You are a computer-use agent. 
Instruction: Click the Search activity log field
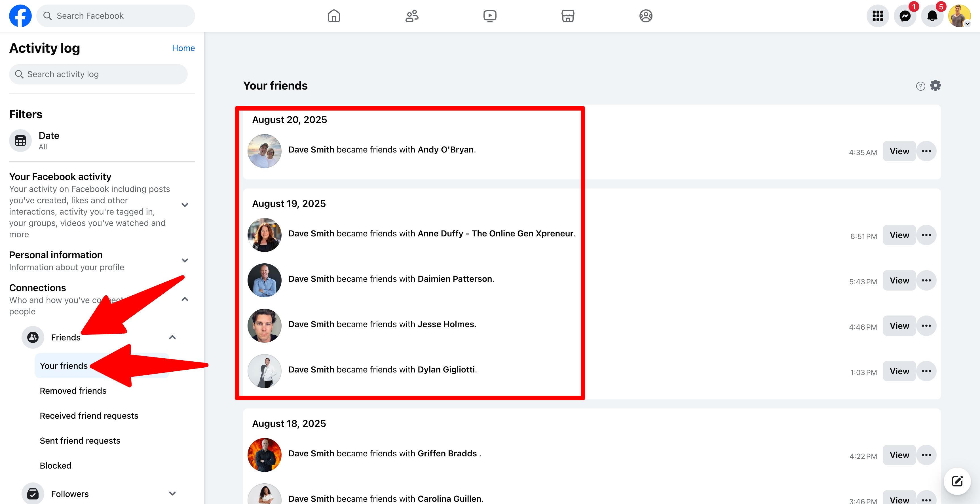[98, 74]
